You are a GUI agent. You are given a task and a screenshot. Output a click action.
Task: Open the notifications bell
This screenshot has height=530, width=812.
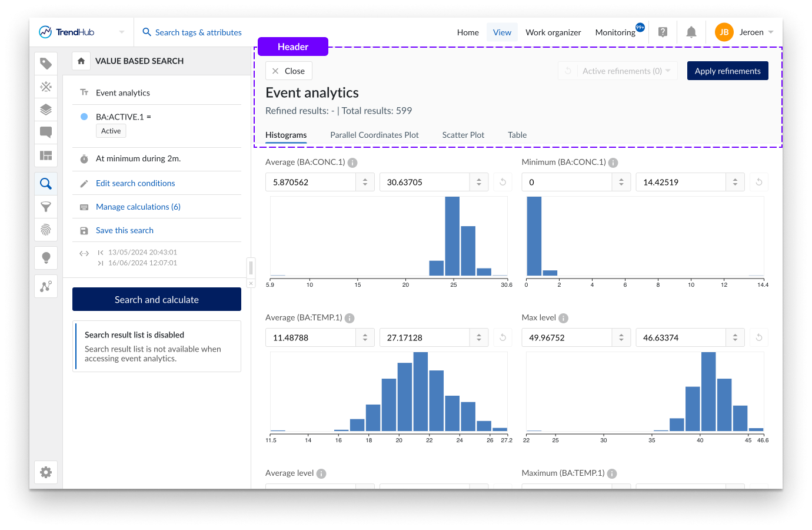pos(691,32)
